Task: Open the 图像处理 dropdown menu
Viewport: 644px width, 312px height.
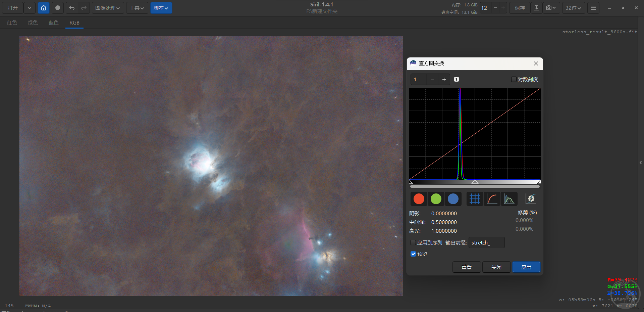Action: click(x=108, y=8)
